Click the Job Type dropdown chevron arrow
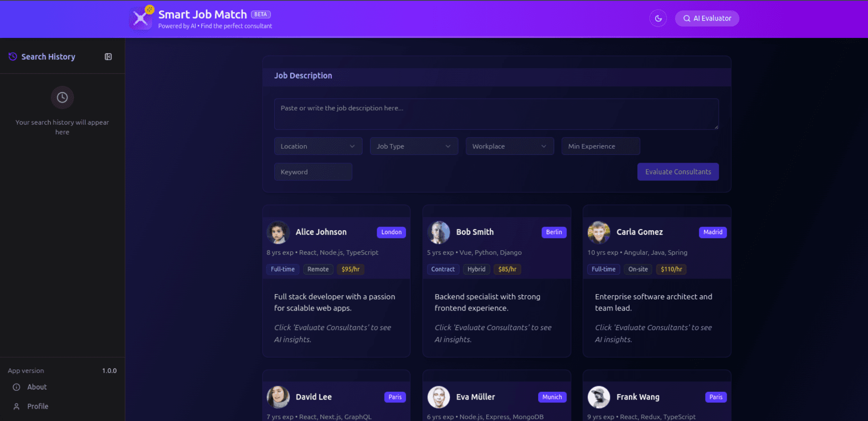This screenshot has width=868, height=421. tap(448, 146)
